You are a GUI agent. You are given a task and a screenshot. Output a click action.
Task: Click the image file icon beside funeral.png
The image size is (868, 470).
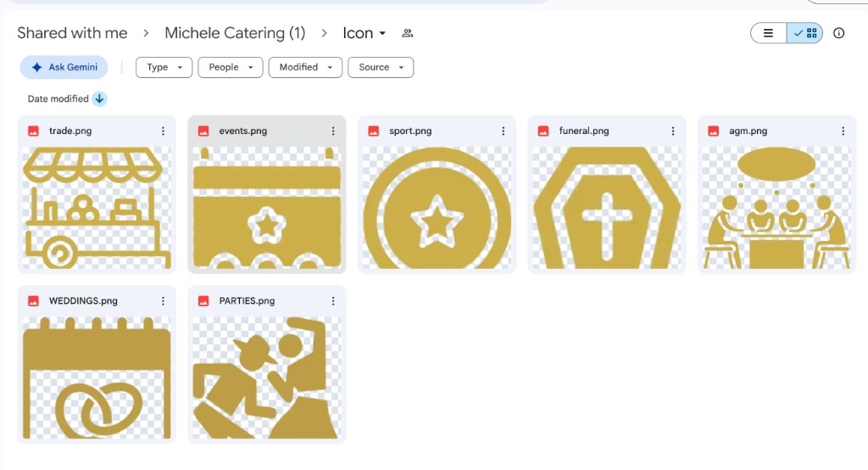[x=543, y=131]
